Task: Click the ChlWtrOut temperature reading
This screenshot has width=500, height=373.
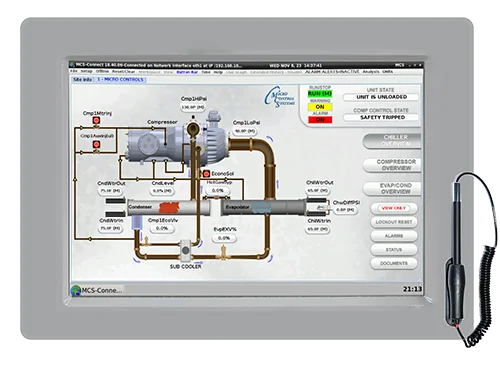Action: 318,191
